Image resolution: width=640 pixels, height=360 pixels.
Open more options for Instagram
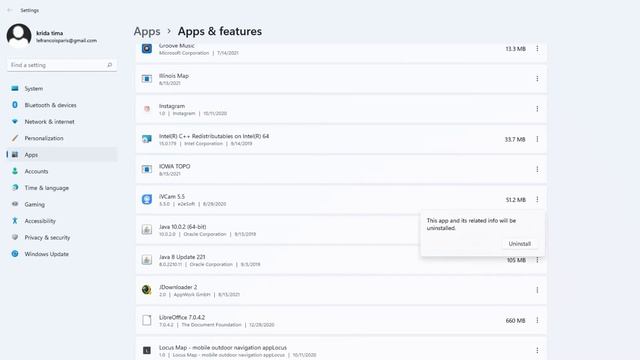coord(537,109)
